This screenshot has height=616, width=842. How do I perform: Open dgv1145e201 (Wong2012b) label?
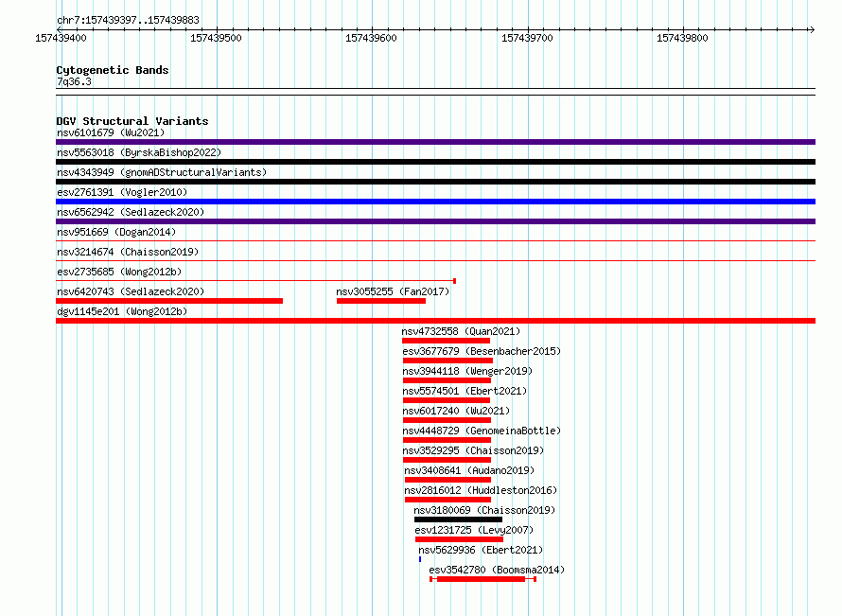pos(122,311)
